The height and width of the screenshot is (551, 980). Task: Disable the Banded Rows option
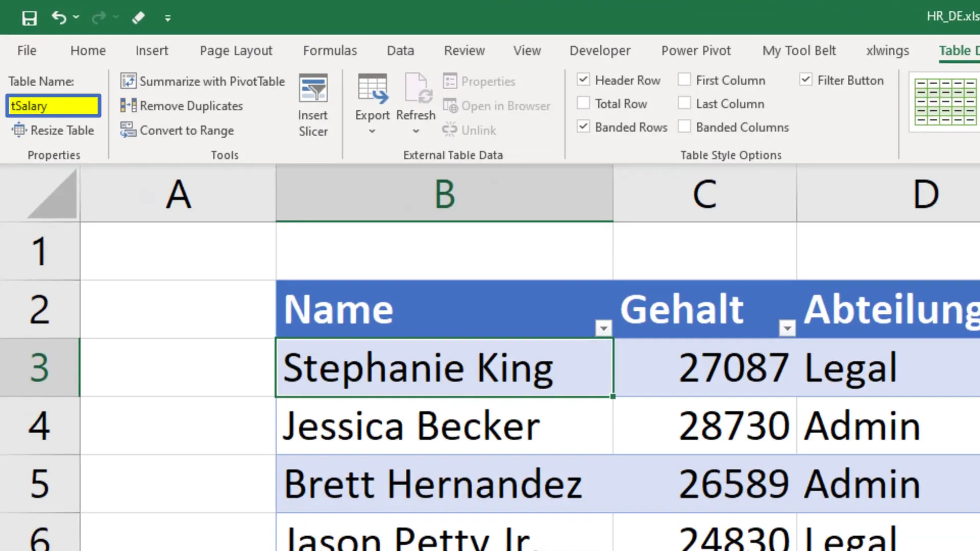(583, 127)
